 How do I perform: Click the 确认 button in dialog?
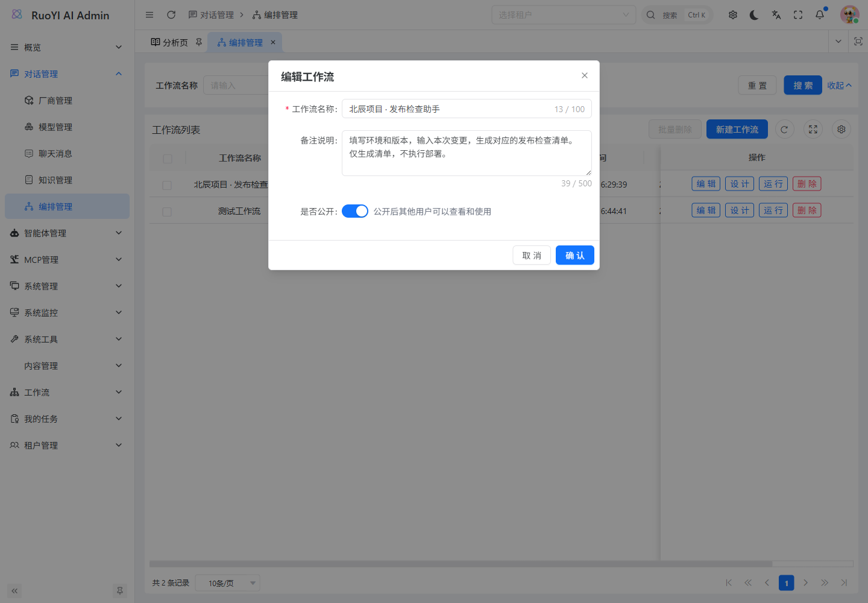575,255
